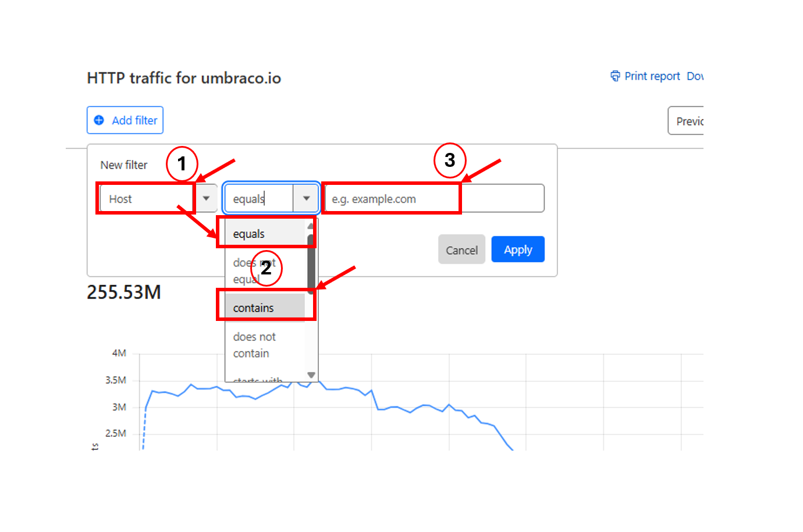Click the operator list scrollbar thumb

(x=311, y=262)
